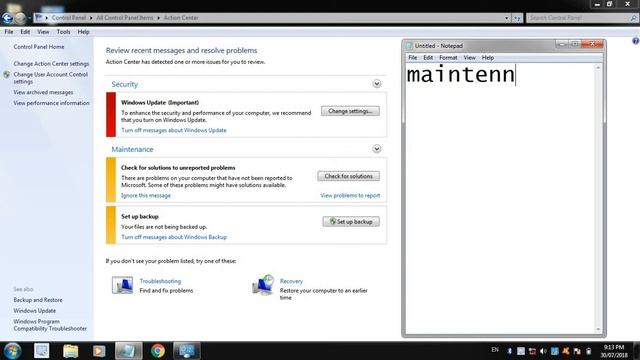Click the Action Center breadcrumb in address bar

(x=181, y=18)
